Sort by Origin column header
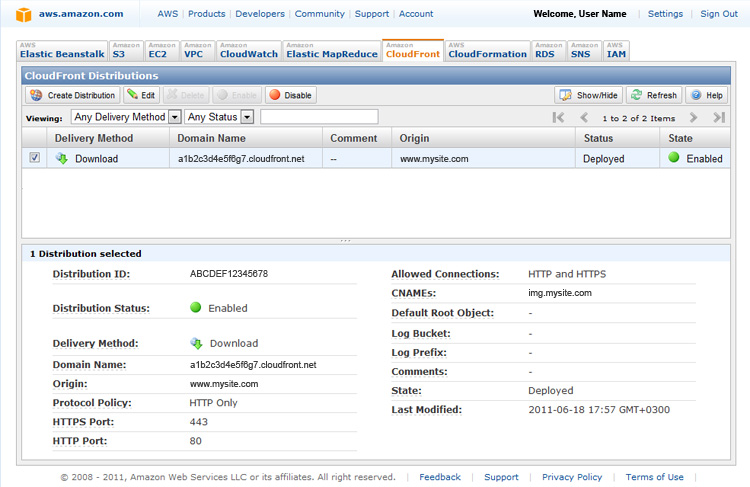 483,138
